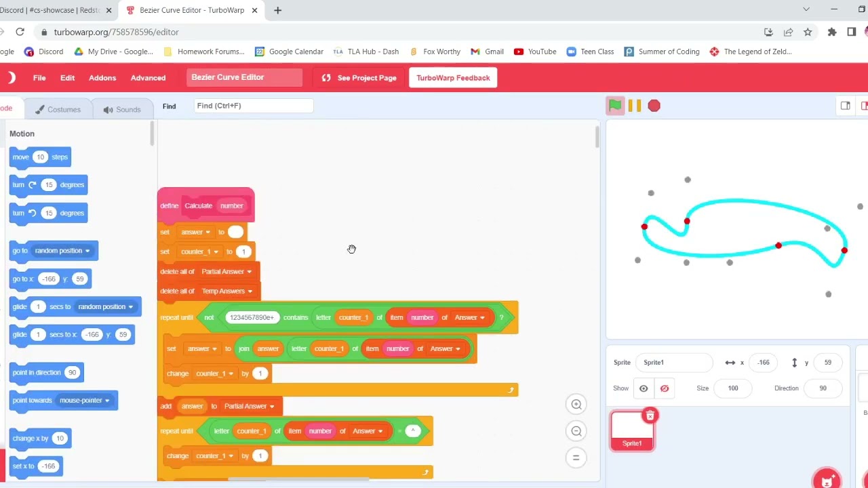
Task: Open 'add answer to Partial Answer' dropdown
Action: pyautogui.click(x=272, y=407)
